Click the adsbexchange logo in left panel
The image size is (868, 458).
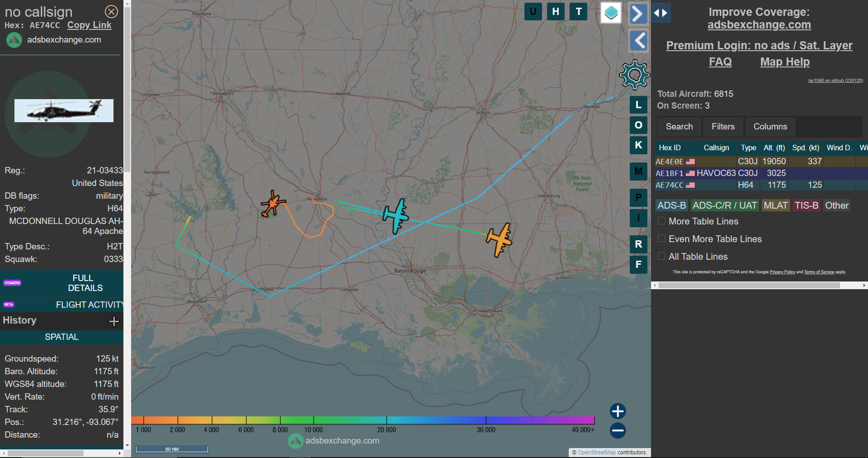coord(14,40)
